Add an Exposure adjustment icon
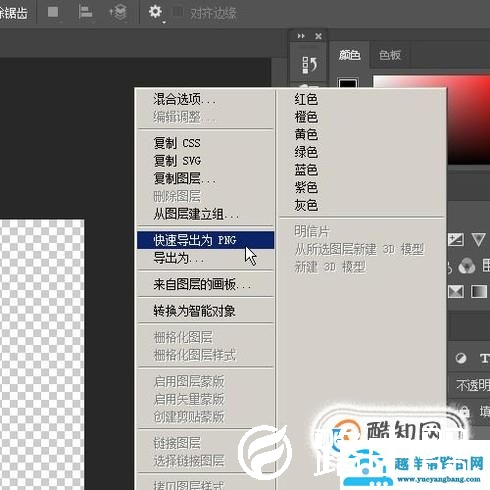Image resolution: width=490 pixels, height=490 pixels. point(456,240)
